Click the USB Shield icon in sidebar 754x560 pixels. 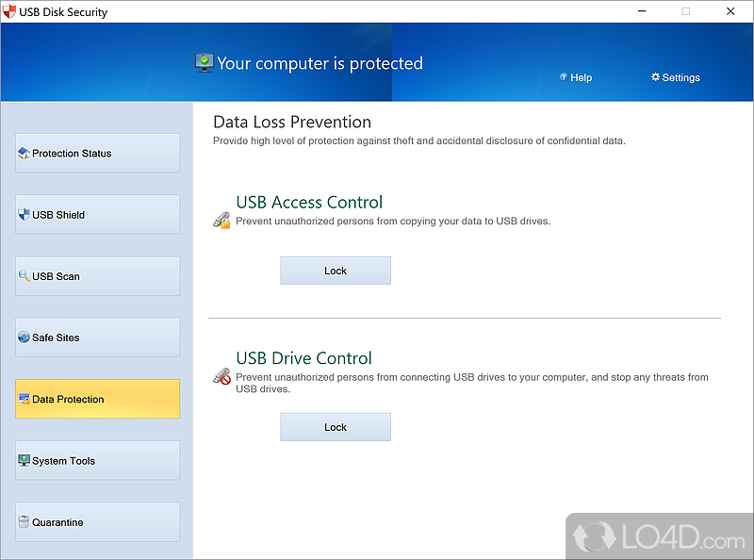tap(25, 215)
